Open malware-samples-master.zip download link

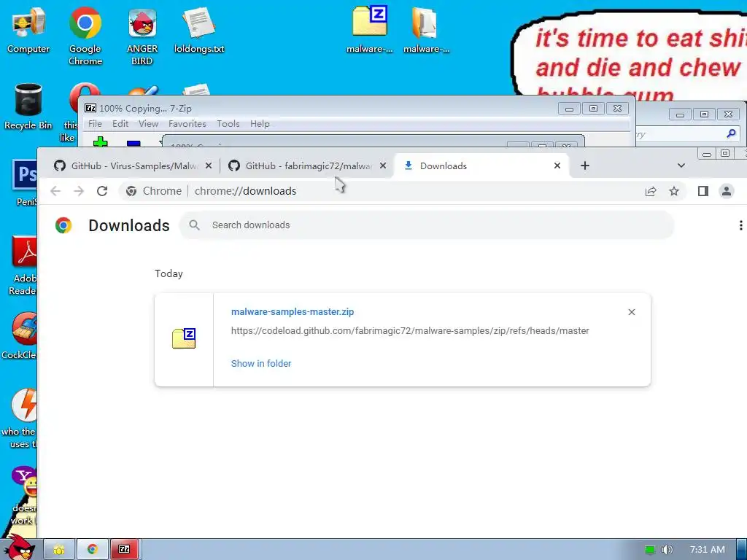pyautogui.click(x=293, y=312)
